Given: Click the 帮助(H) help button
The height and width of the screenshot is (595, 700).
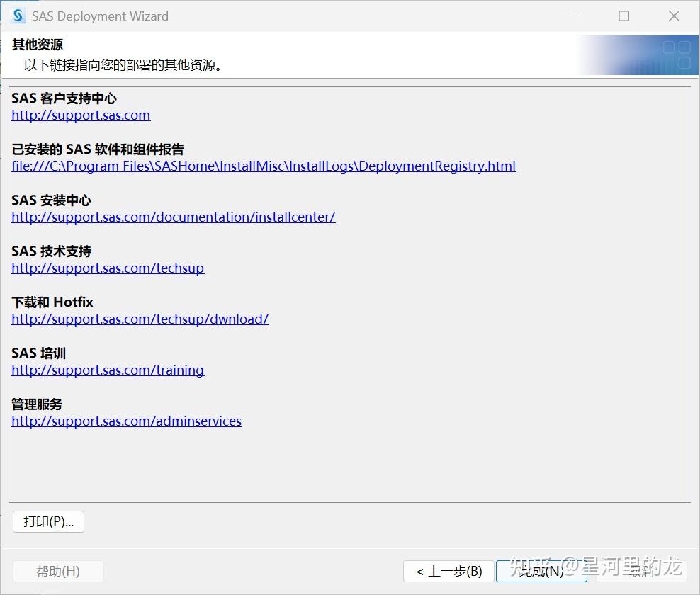Looking at the screenshot, I should coord(59,571).
